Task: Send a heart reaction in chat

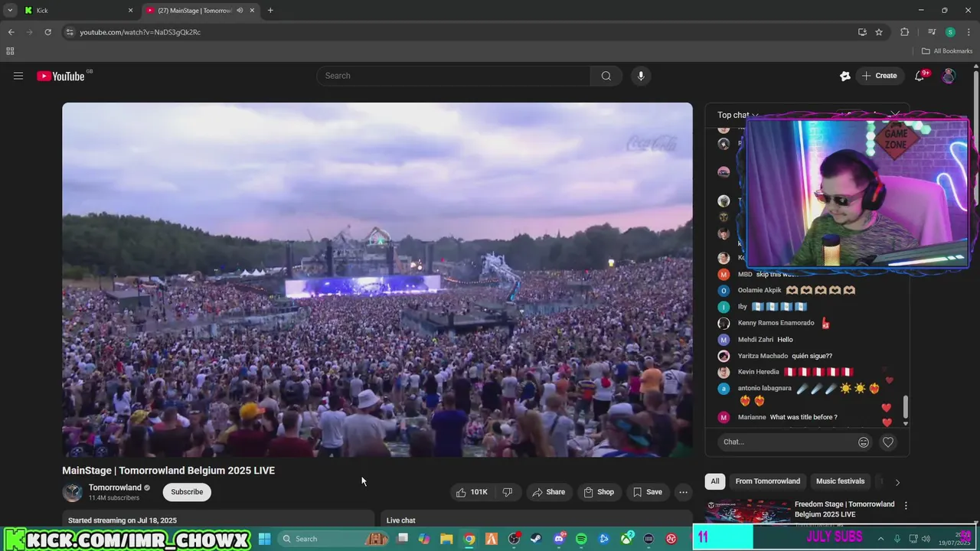Action: (888, 442)
